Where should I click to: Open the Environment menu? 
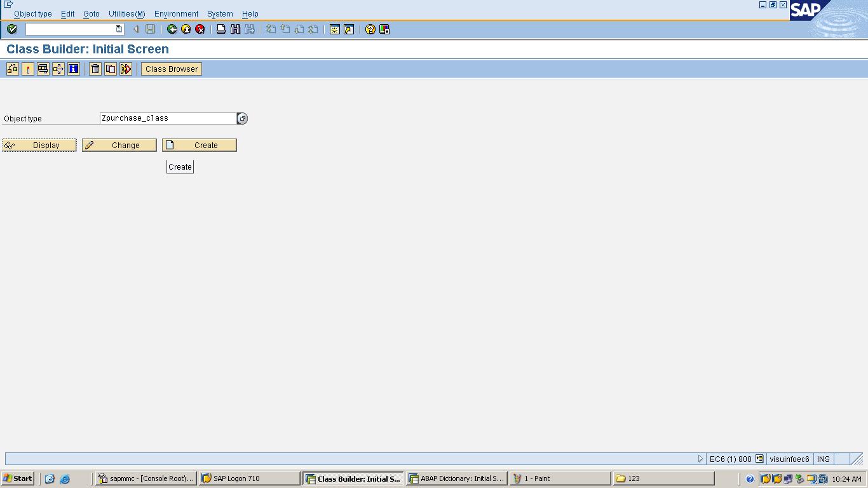(176, 13)
